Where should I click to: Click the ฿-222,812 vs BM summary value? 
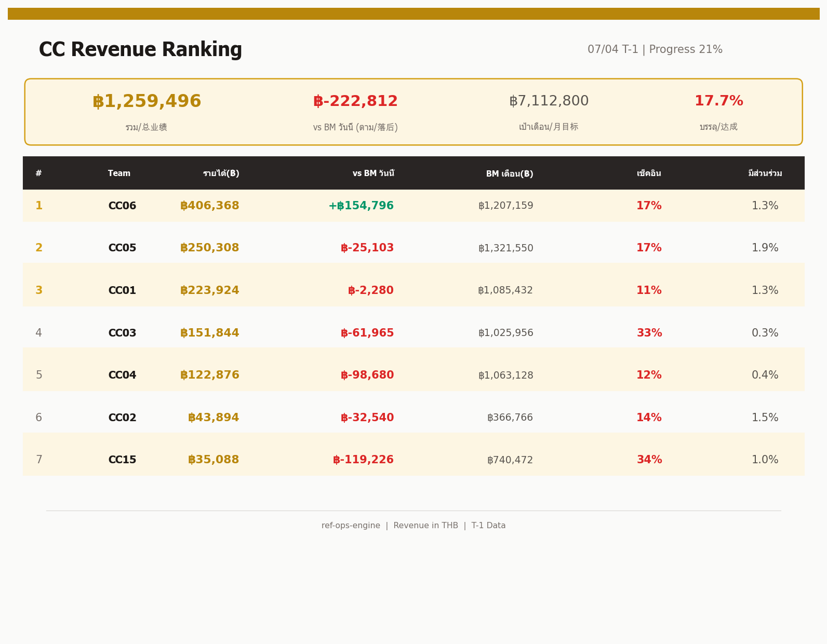[x=355, y=102]
